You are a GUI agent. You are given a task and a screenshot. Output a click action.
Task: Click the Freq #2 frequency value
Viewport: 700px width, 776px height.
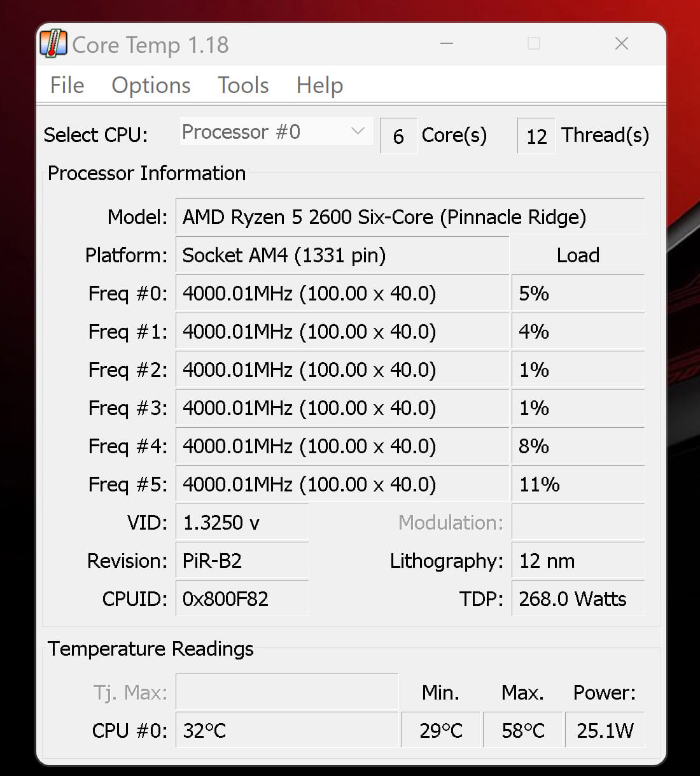(342, 369)
